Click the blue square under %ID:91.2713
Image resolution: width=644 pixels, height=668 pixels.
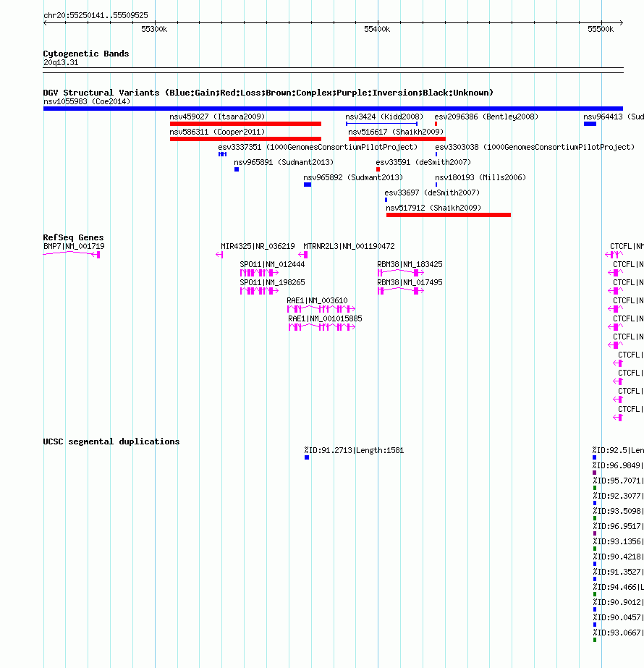click(x=307, y=457)
